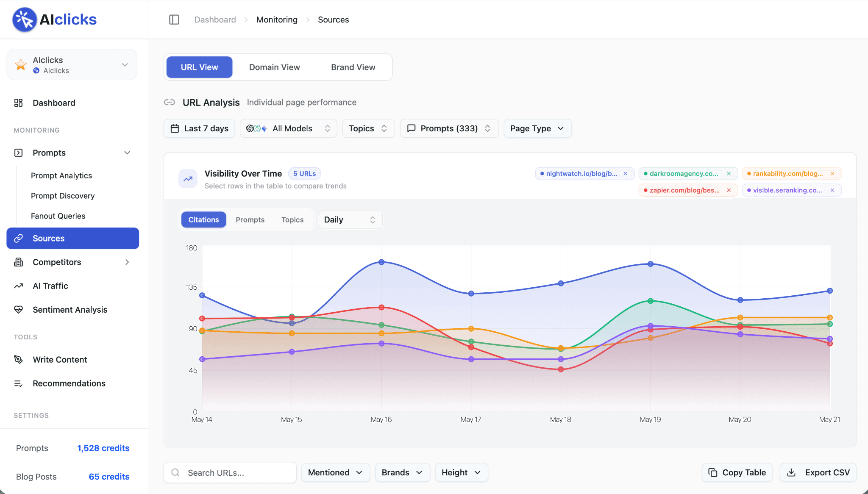Open Fanout Queries page

[58, 216]
